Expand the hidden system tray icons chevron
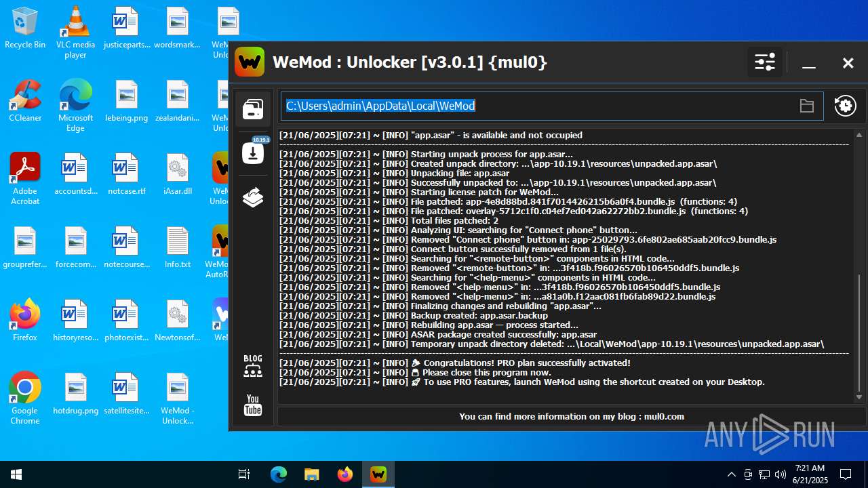The image size is (868, 488). tap(731, 474)
